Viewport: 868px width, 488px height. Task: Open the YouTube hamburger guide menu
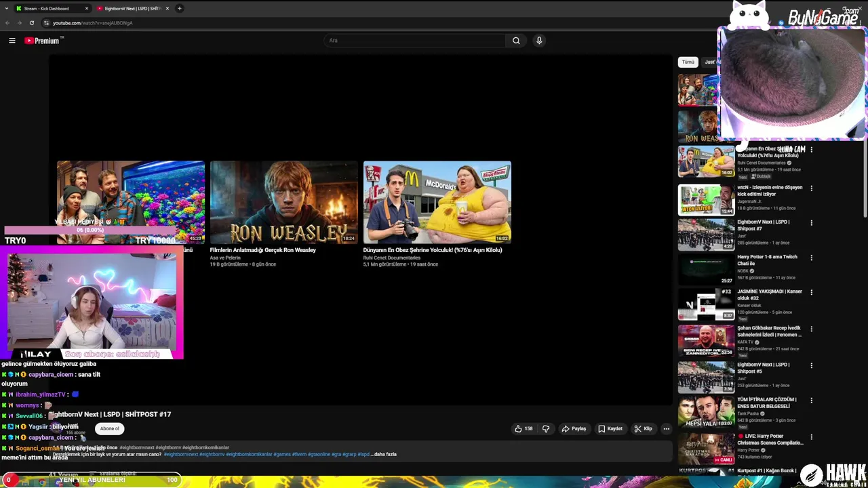(x=12, y=41)
